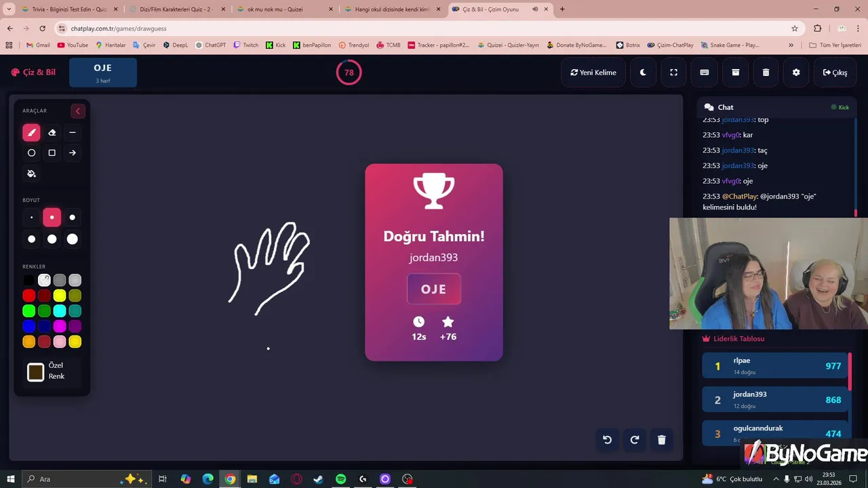The image size is (868, 488).
Task: Open the DeepL bookmark
Action: coord(175,45)
